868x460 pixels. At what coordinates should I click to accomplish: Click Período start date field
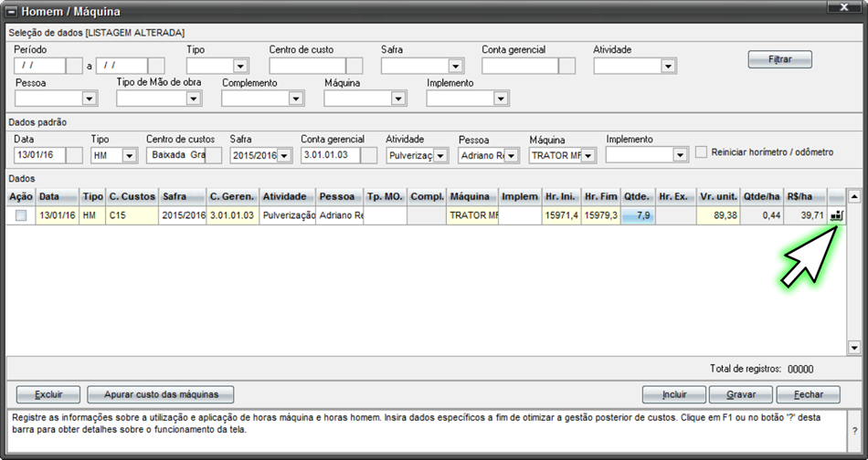pyautogui.click(x=40, y=66)
